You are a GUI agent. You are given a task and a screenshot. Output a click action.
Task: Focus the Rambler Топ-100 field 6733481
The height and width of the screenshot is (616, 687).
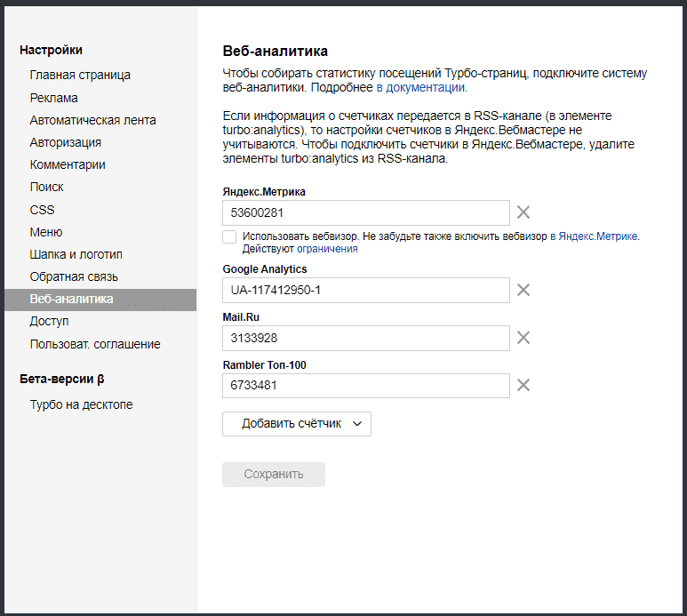[x=366, y=386]
